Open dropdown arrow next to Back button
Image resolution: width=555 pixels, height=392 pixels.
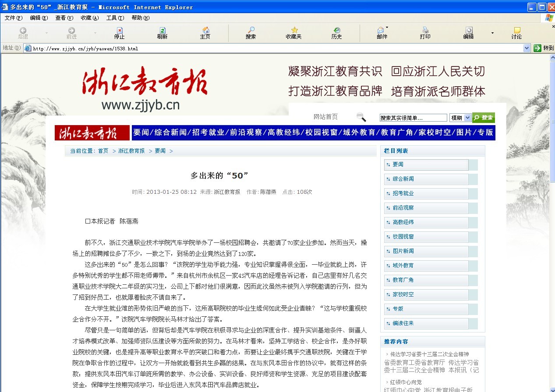[46, 33]
